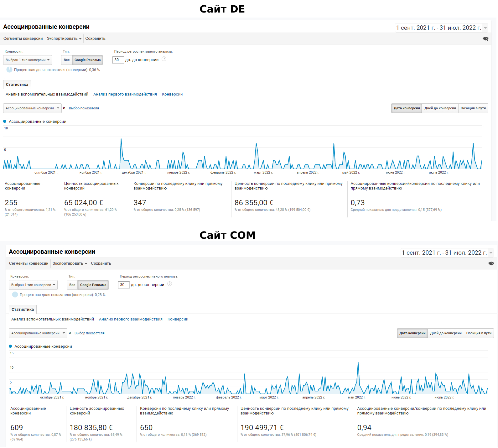This screenshot has width=498, height=448.
Task: Open 'Экспортировать' menu in COM report
Action: tap(70, 263)
